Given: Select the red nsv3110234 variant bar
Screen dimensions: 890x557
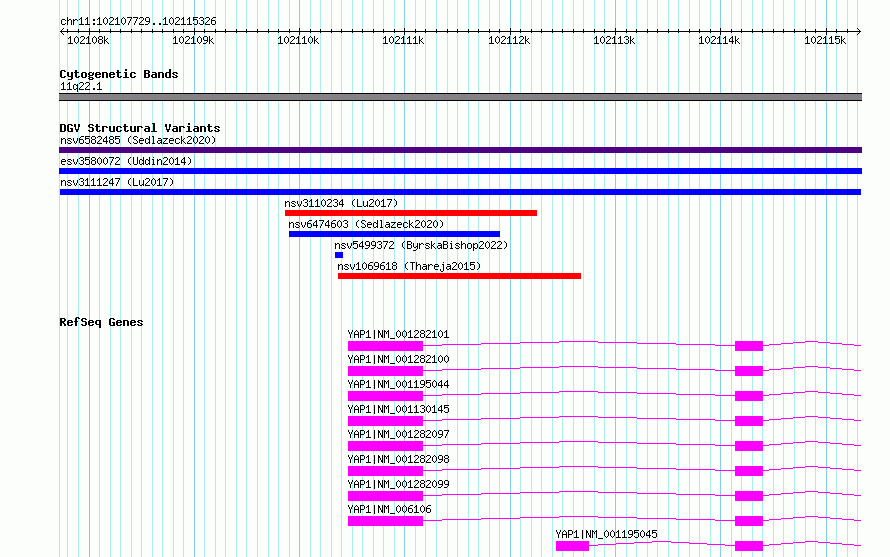Looking at the screenshot, I should 411,213.
